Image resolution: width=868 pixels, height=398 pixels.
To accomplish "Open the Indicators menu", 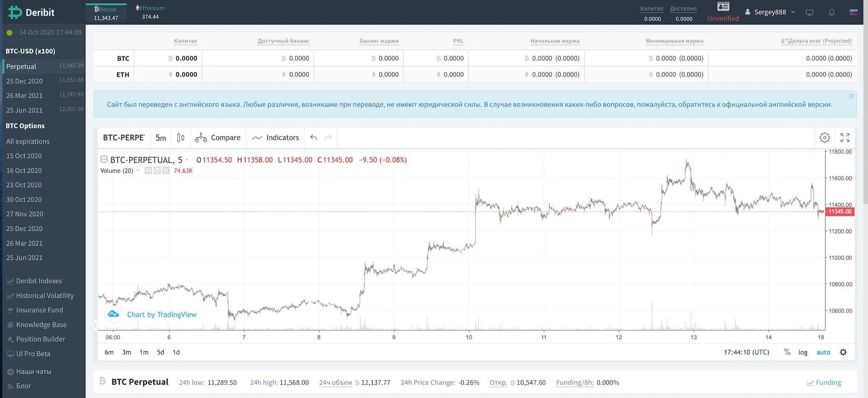I will [276, 137].
